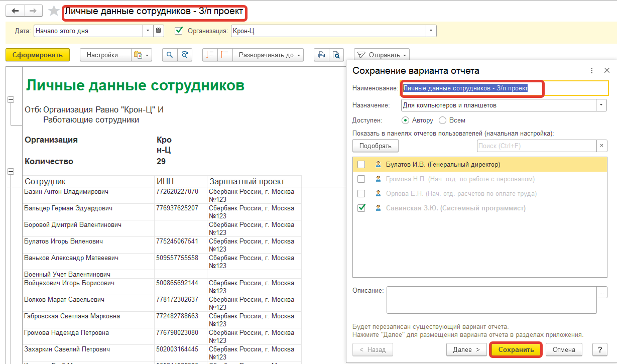Click into the Описание text field

(491, 300)
